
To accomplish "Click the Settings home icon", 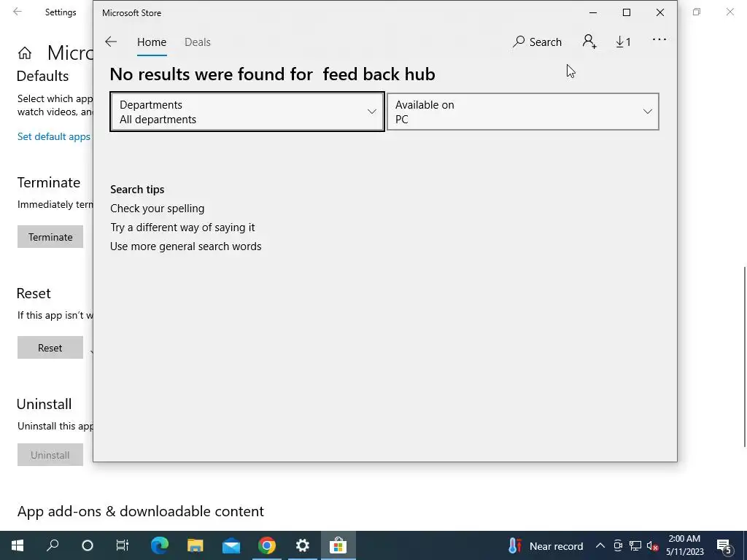I will point(25,52).
